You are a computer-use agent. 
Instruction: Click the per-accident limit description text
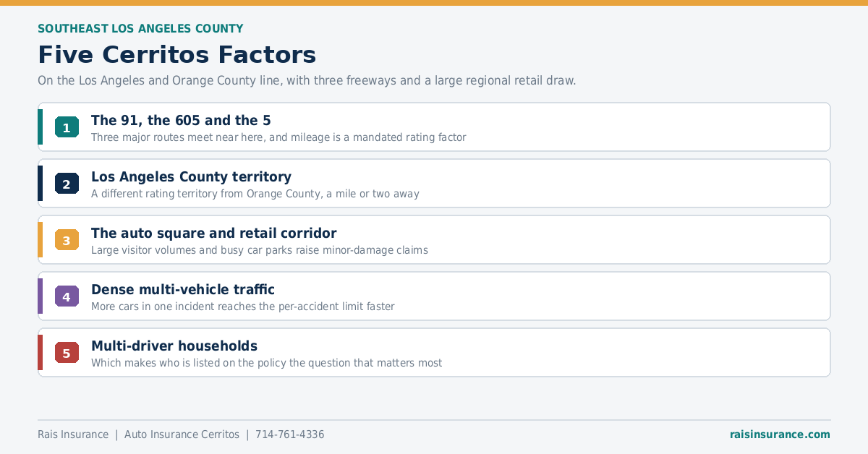pyautogui.click(x=243, y=307)
